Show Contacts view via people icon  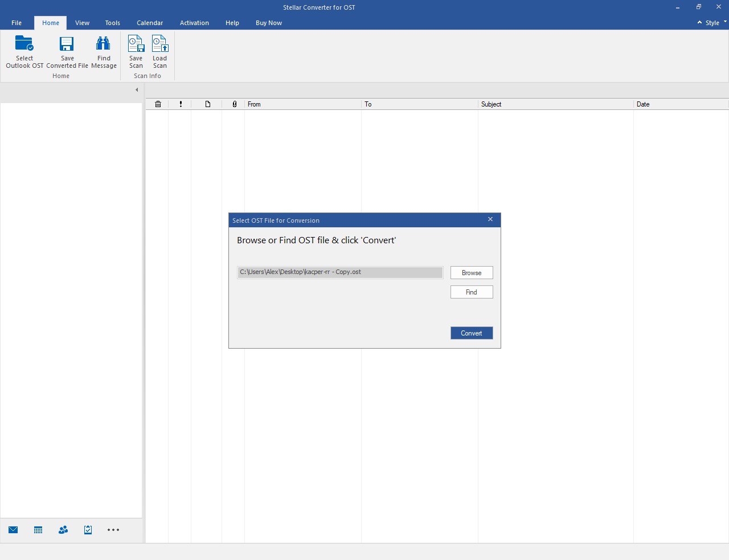tap(63, 530)
